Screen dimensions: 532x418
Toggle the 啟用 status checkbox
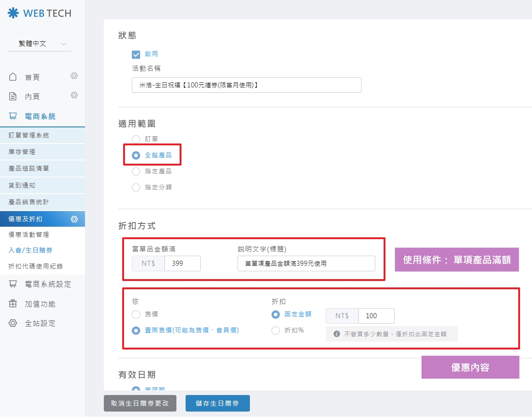(x=136, y=54)
